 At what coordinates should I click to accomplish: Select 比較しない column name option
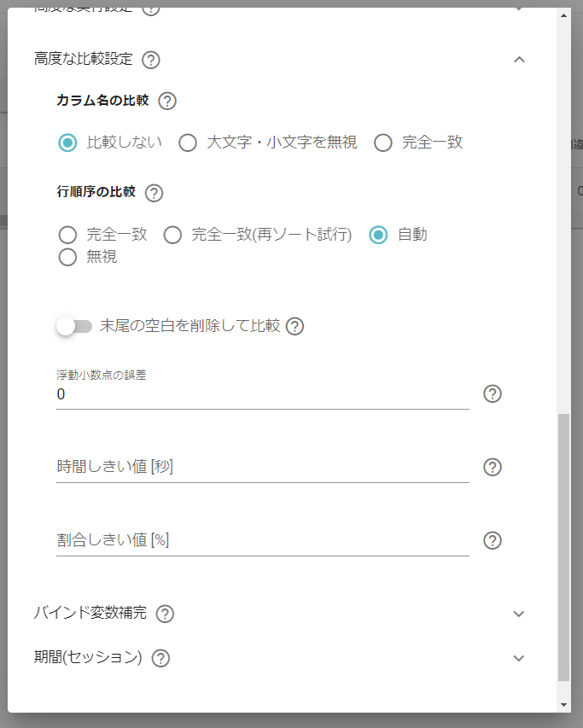[67, 143]
